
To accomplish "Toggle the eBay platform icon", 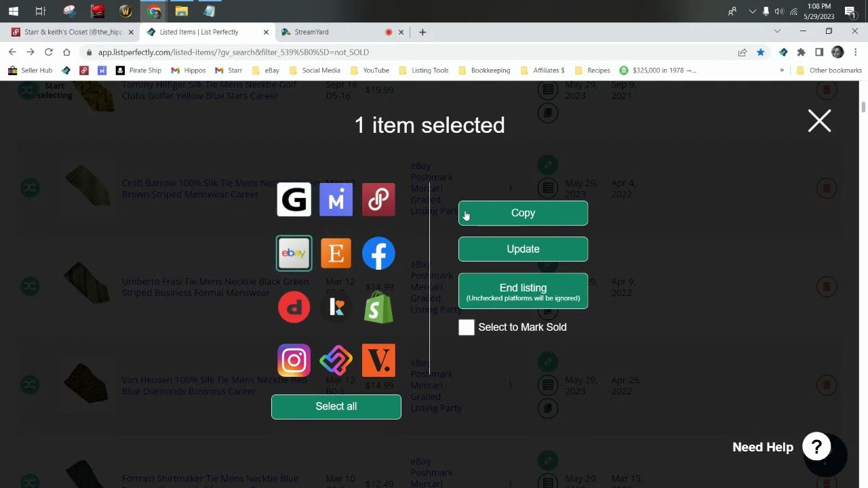I will 294,253.
